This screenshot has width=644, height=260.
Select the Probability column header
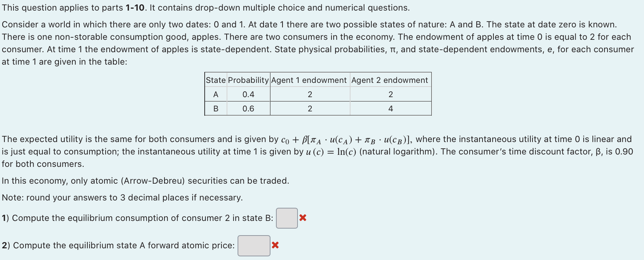248,80
